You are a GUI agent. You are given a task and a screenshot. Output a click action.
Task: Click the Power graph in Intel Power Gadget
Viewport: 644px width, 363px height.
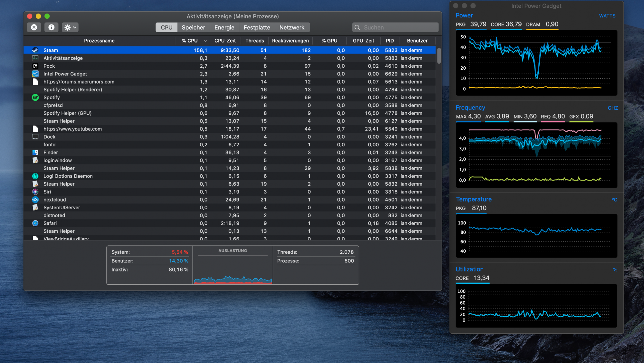tap(536, 63)
